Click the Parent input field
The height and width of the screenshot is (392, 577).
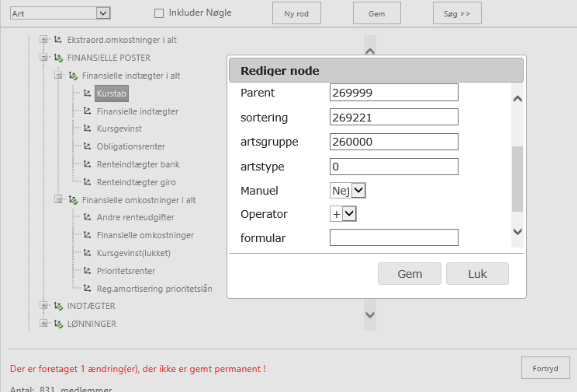click(394, 92)
